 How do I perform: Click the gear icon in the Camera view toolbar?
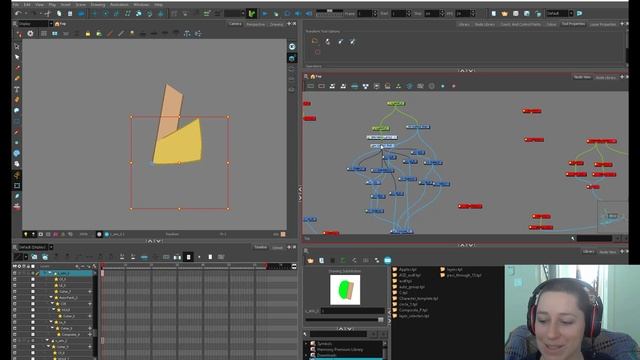point(30,34)
